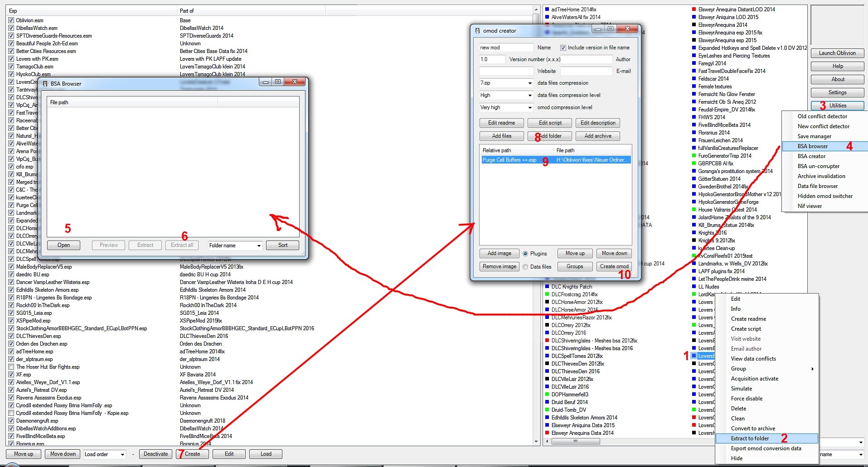Click green square beside Druid-Tomb_DV

[547, 410]
